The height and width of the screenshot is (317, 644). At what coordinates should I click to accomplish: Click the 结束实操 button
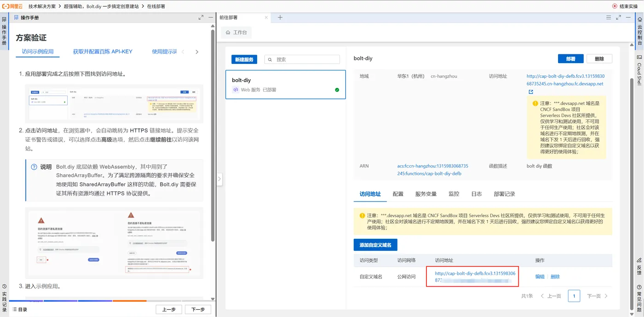(625, 6)
